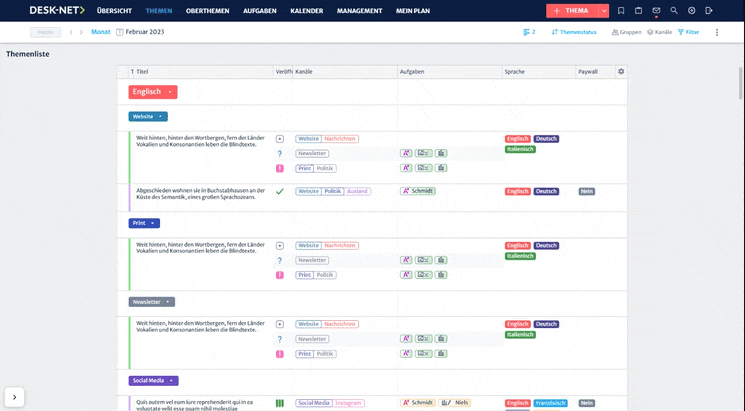This screenshot has height=411, width=745.
Task: Go to previous month with left arrow
Action: [71, 32]
